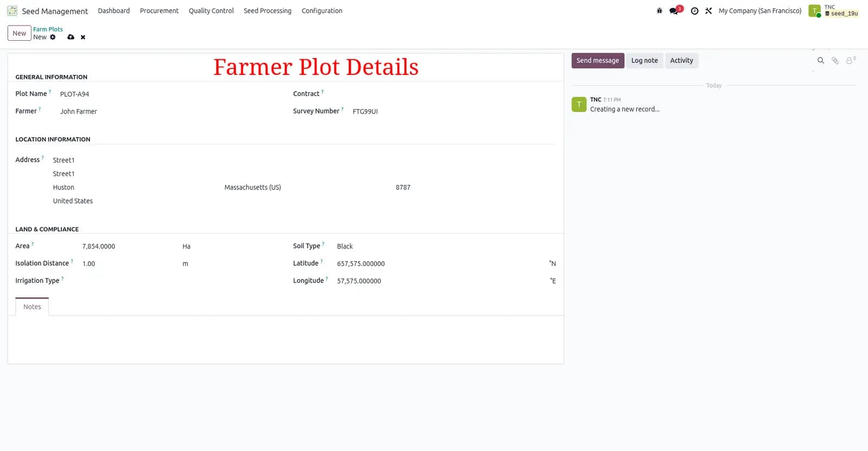This screenshot has width=868, height=451.
Task: Open the Seed Processing menu
Action: pos(267,11)
